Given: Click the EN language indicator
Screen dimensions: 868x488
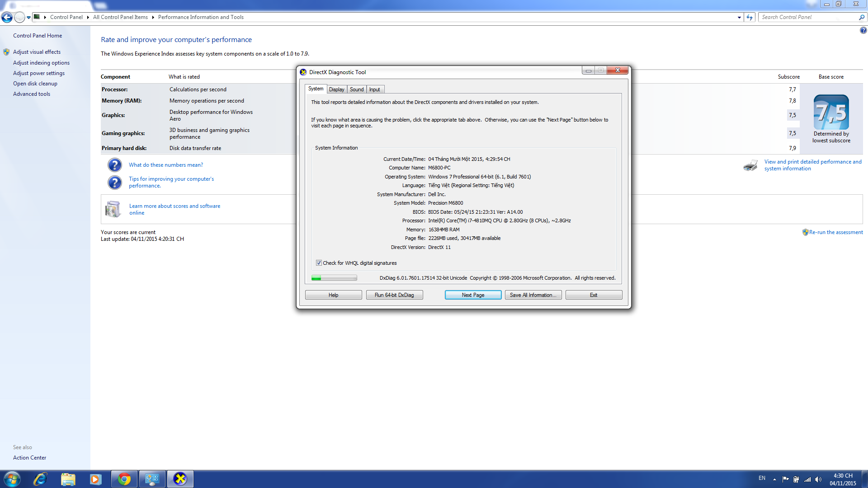Looking at the screenshot, I should click(762, 478).
